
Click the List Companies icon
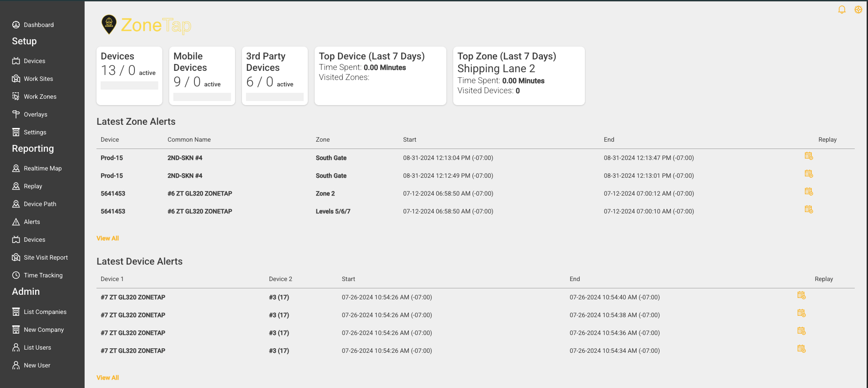click(16, 312)
